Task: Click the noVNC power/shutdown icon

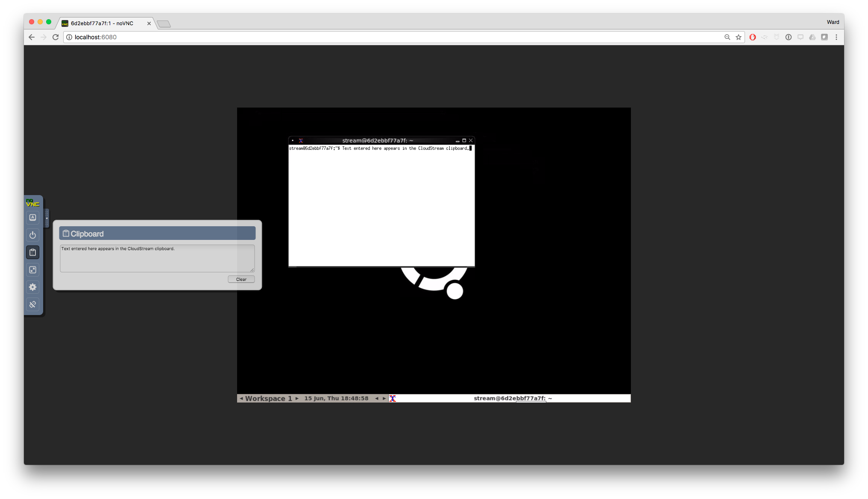Action: (32, 235)
